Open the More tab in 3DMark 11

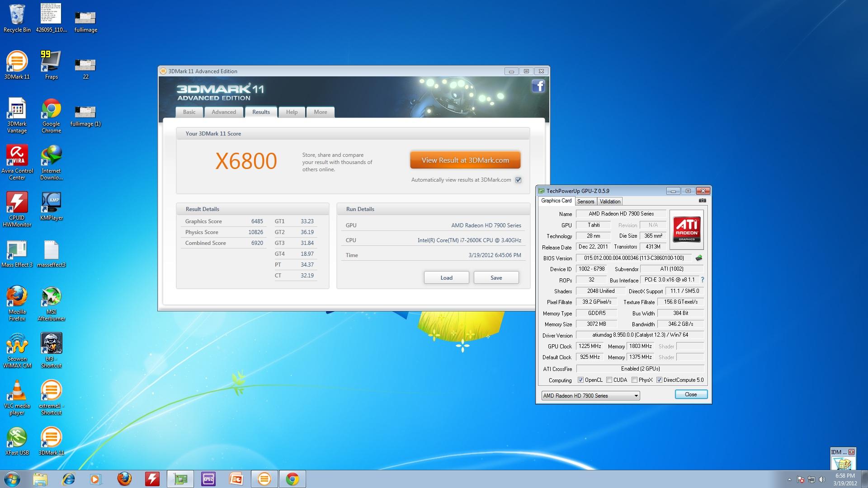click(321, 112)
